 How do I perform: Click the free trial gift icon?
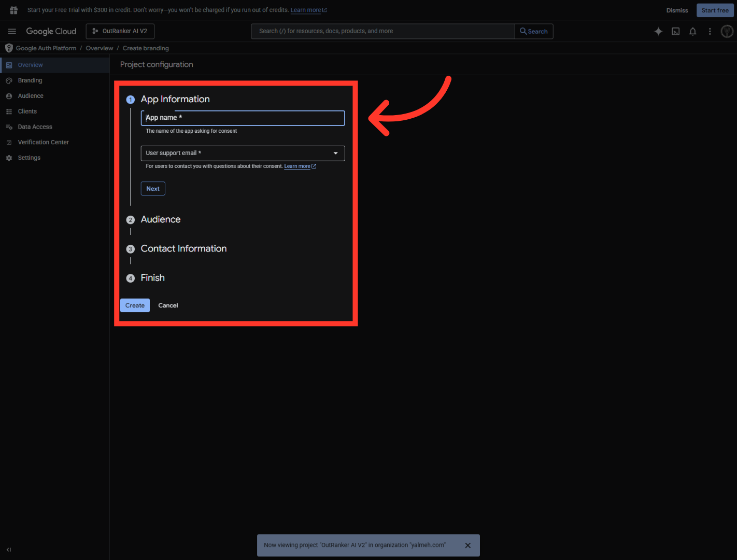pos(13,10)
